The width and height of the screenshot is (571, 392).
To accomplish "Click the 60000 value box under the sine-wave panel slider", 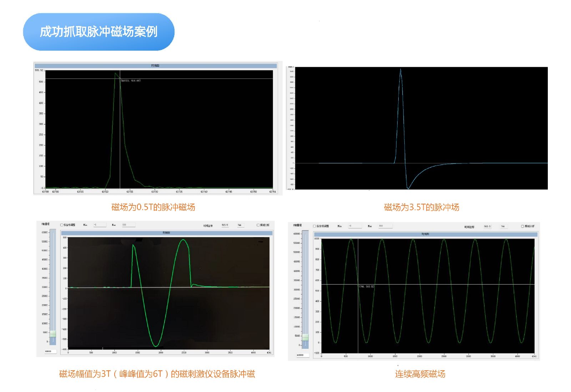I will click(x=302, y=355).
